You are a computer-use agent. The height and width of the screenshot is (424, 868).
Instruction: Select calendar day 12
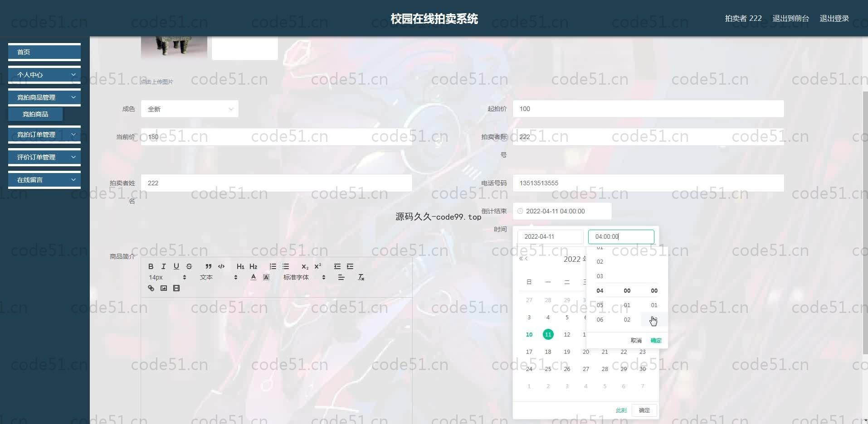click(x=567, y=335)
